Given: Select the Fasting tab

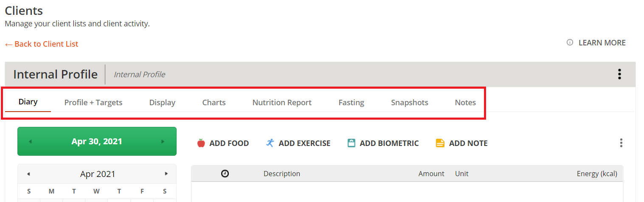Looking at the screenshot, I should (x=351, y=102).
